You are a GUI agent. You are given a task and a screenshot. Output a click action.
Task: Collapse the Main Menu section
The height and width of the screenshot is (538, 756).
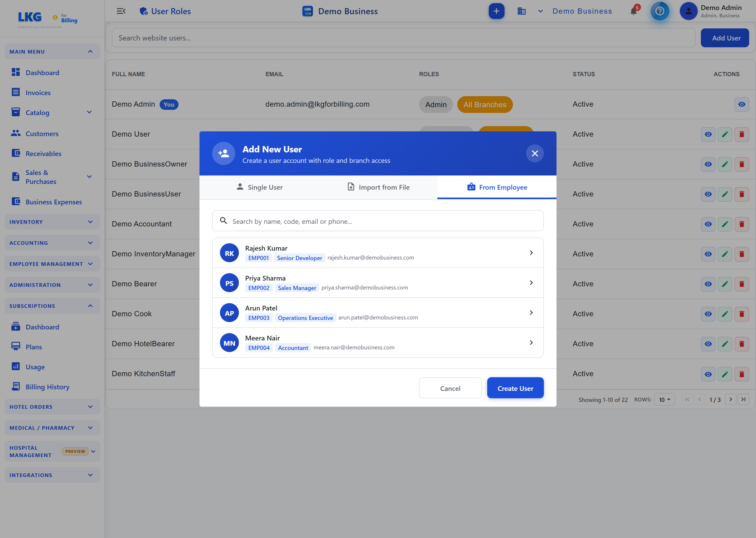52,52
